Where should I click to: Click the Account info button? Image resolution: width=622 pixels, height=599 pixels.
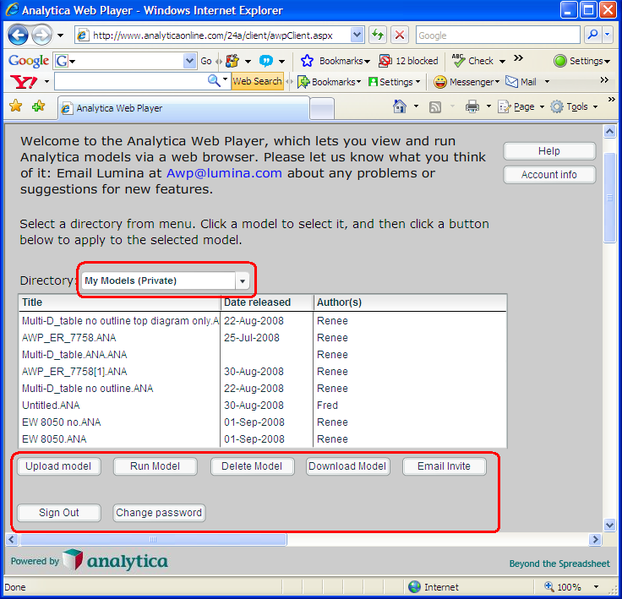point(549,175)
